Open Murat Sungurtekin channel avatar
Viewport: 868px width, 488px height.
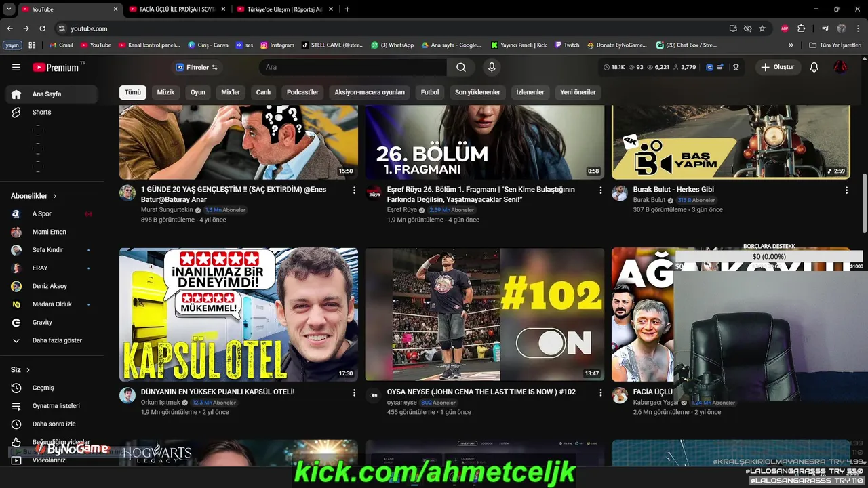[x=127, y=192]
